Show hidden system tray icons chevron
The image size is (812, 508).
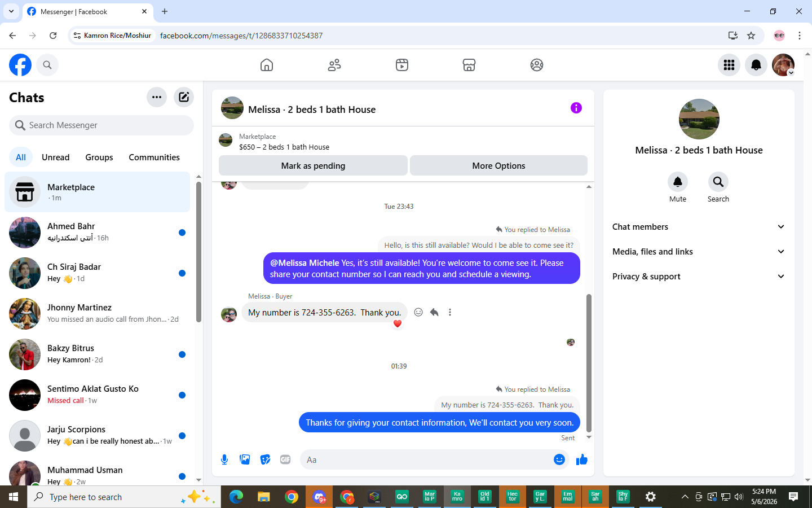click(x=685, y=497)
